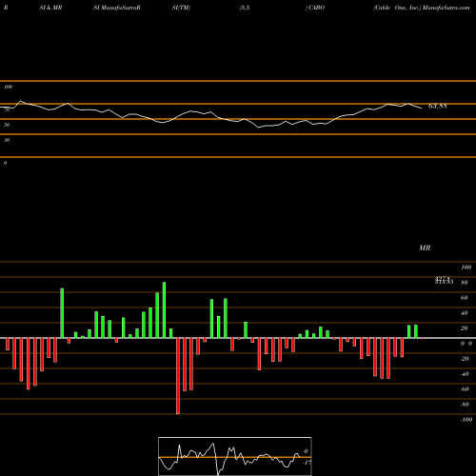Image resolution: width=476 pixels, height=476 pixels.
Task: Click the -17 label in mini chart
Action: click(x=307, y=463)
